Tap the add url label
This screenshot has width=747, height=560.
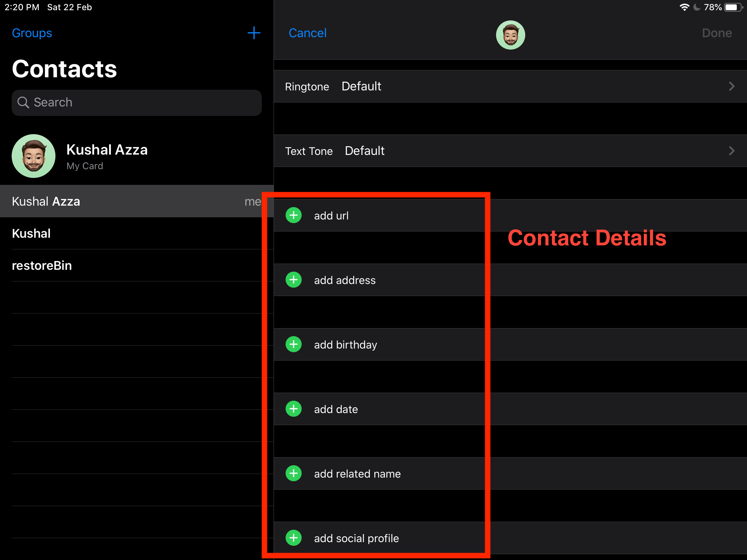pyautogui.click(x=331, y=215)
